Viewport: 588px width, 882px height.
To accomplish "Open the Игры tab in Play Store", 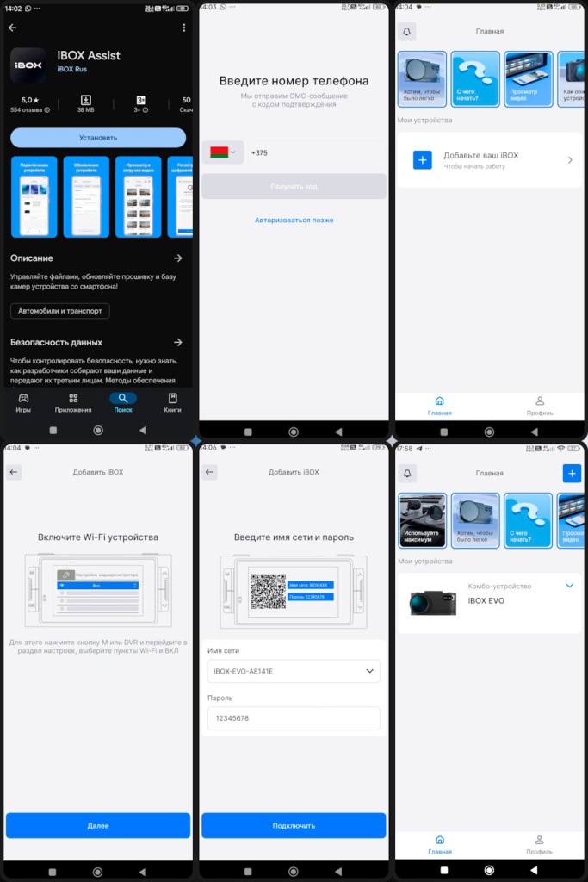I will [x=23, y=403].
